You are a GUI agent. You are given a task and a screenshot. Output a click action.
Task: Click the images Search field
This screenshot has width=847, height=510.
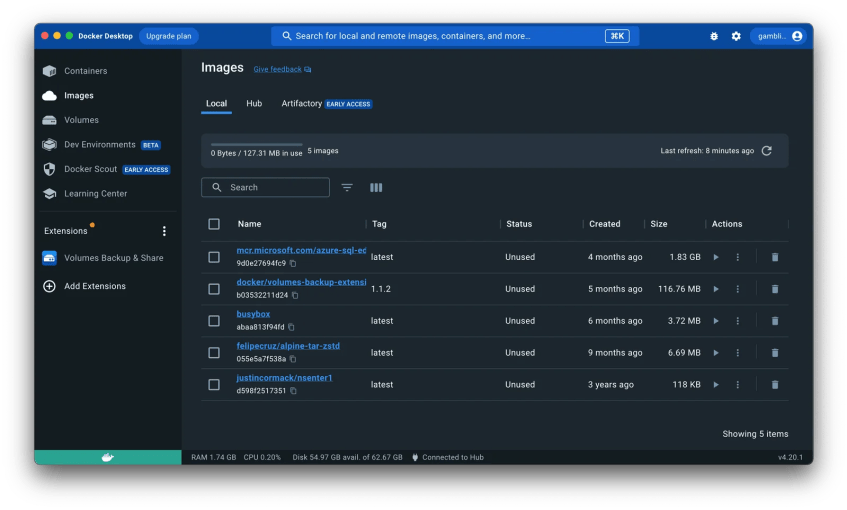pos(265,187)
